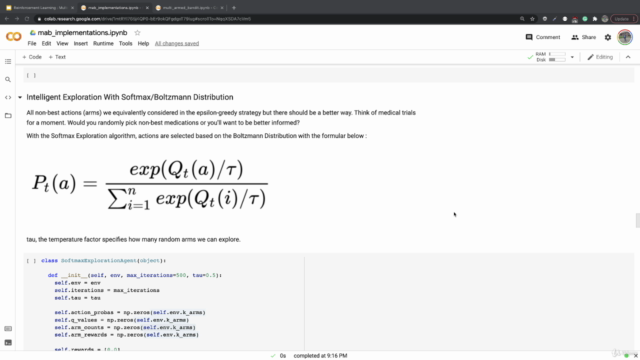Close the mab_implementations.ipynb tab

click(147, 7)
